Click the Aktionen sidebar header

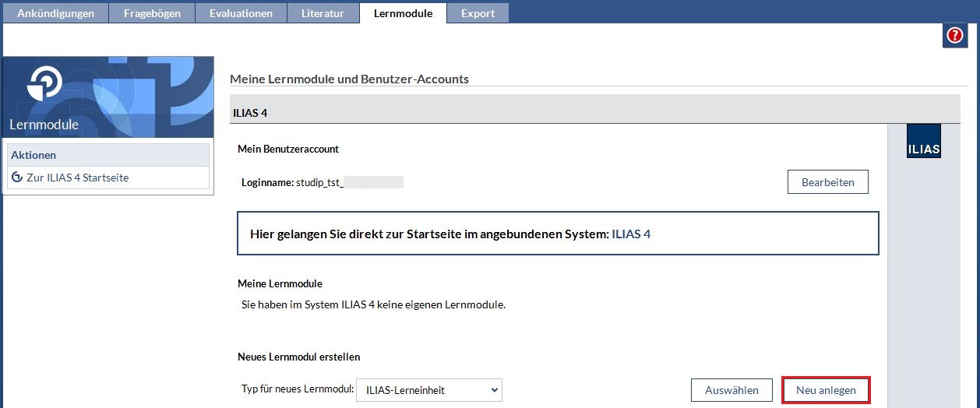pyautogui.click(x=33, y=155)
